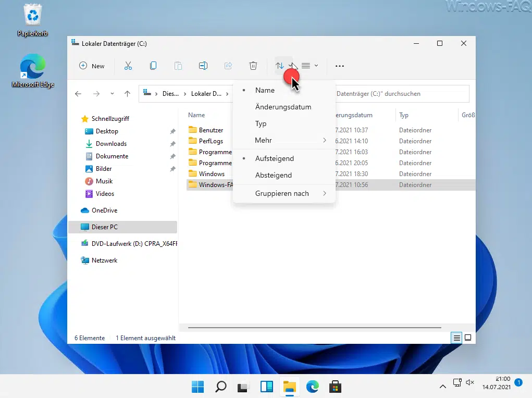Open the address bar history chevron

pos(112,93)
